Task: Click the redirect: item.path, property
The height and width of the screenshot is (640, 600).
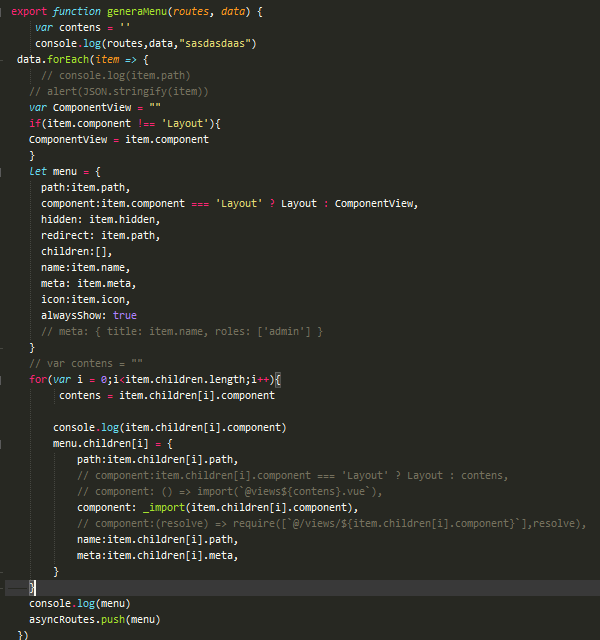Action: [101, 236]
